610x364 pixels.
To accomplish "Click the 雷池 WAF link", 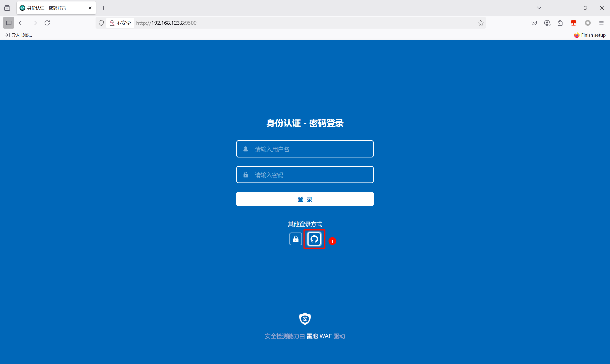I will [x=319, y=336].
